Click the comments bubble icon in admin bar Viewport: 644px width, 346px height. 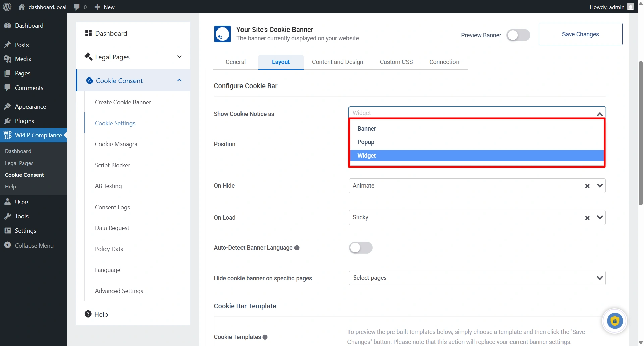[x=77, y=7]
